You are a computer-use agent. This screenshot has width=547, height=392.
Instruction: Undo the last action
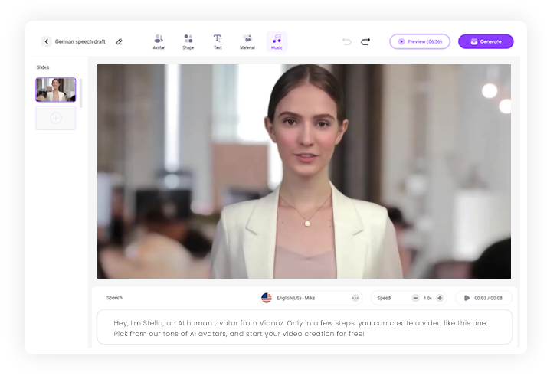click(347, 41)
